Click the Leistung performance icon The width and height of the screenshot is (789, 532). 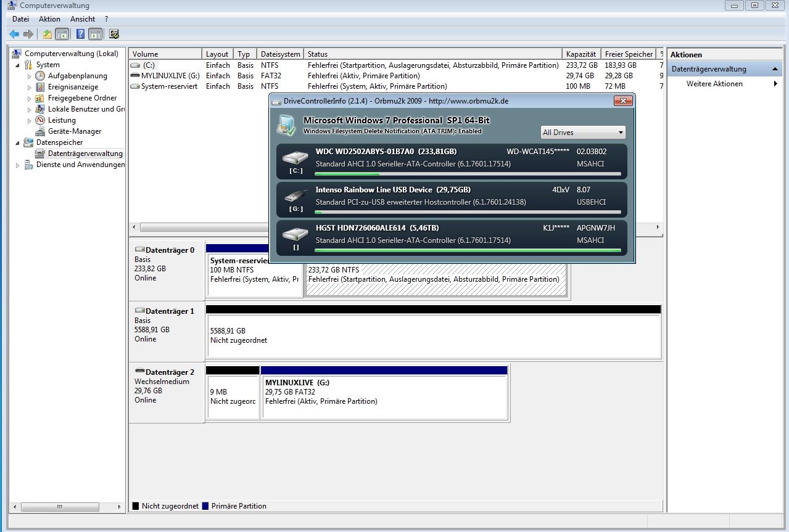pyautogui.click(x=40, y=120)
